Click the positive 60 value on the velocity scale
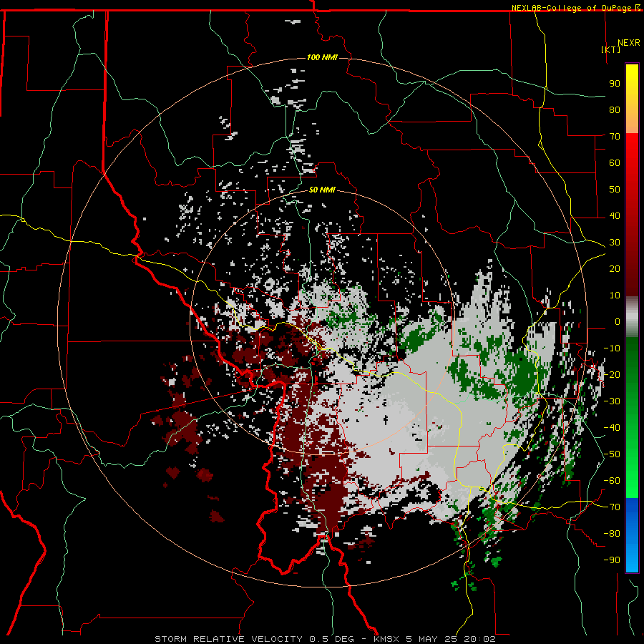 pyautogui.click(x=615, y=162)
